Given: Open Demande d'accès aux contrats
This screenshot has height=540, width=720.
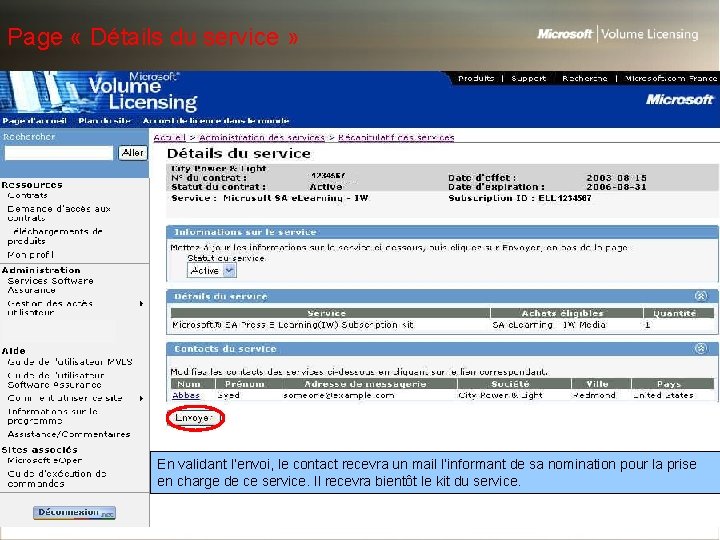Looking at the screenshot, I should (59, 213).
